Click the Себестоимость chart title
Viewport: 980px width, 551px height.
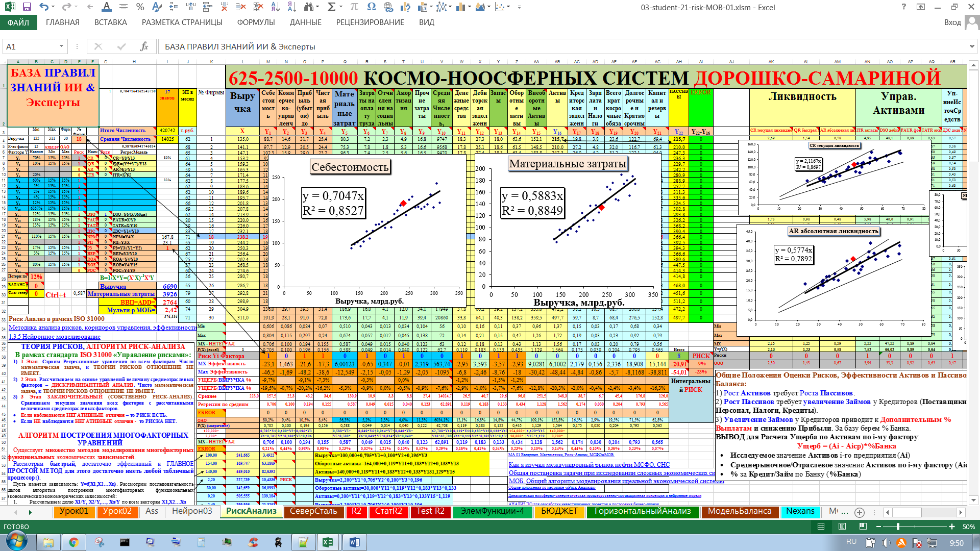350,167
